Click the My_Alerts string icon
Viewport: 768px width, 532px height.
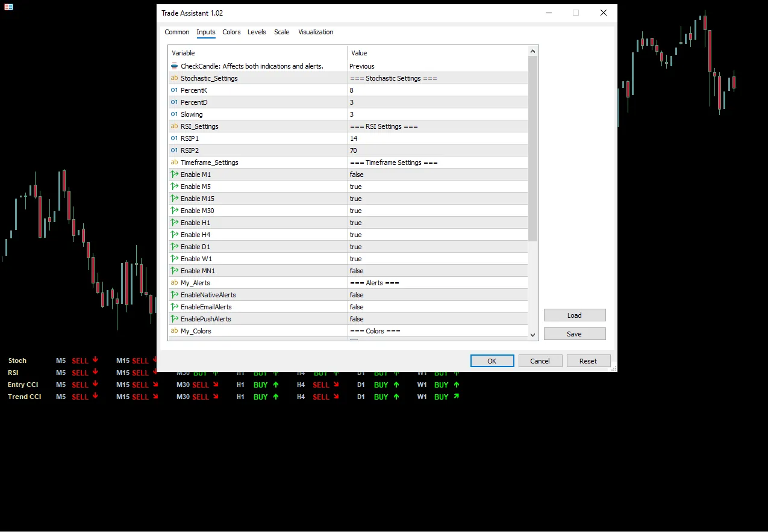pyautogui.click(x=175, y=283)
